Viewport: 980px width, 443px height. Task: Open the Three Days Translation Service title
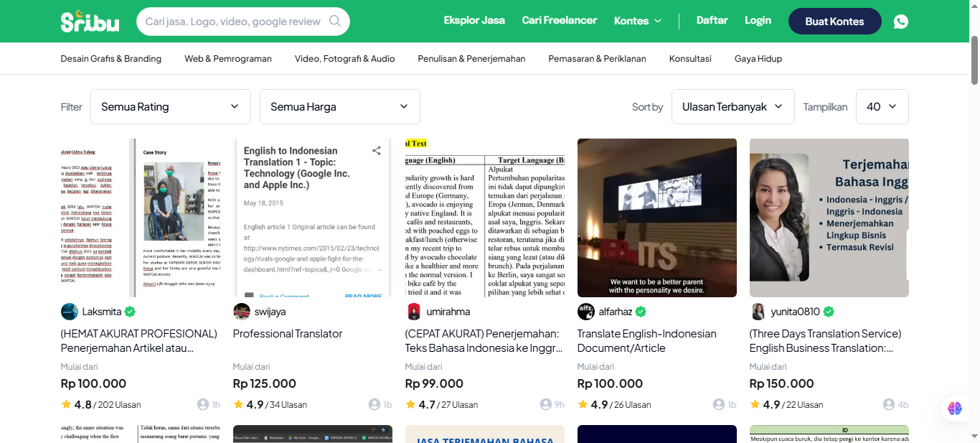pyautogui.click(x=826, y=341)
